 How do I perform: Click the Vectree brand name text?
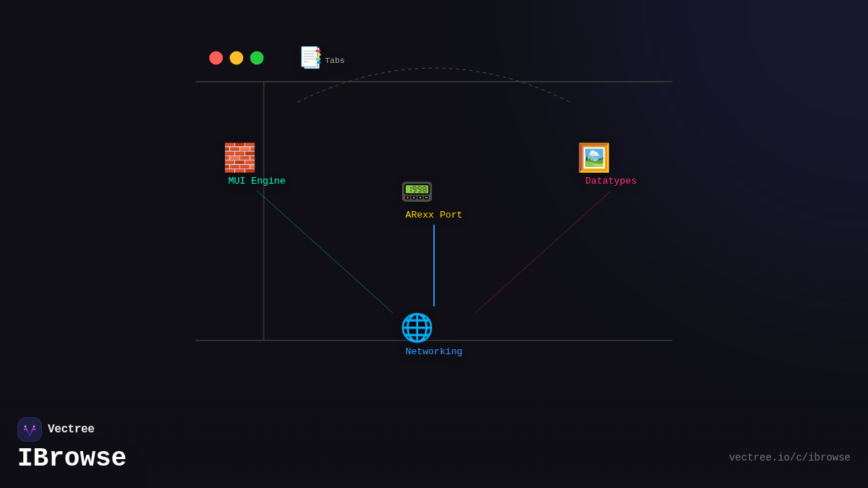click(71, 429)
